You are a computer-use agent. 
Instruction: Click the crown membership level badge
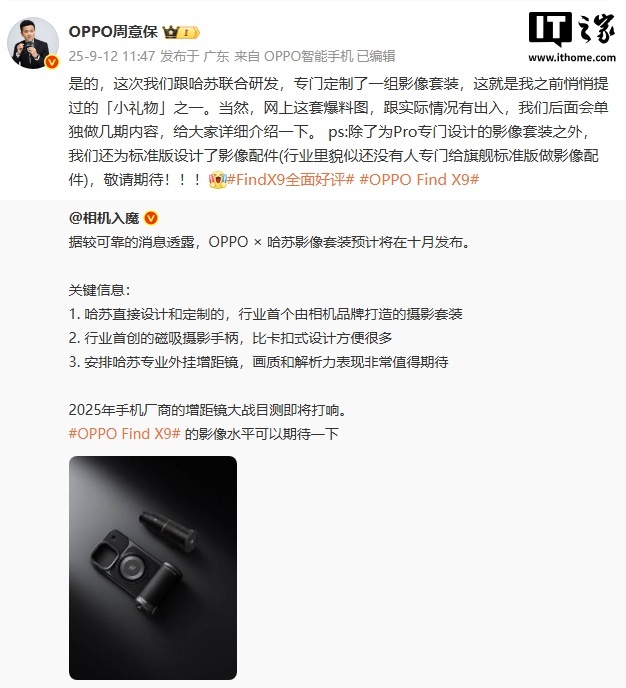[181, 32]
